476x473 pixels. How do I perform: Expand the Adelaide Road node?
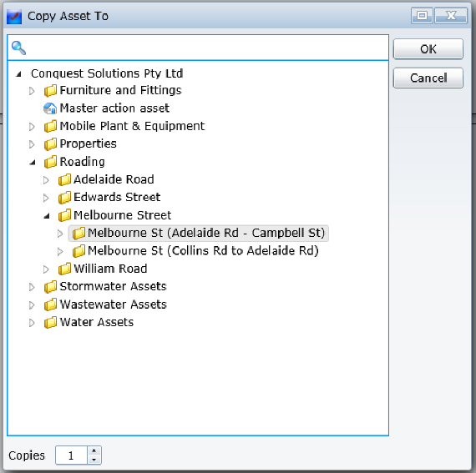[x=46, y=180]
